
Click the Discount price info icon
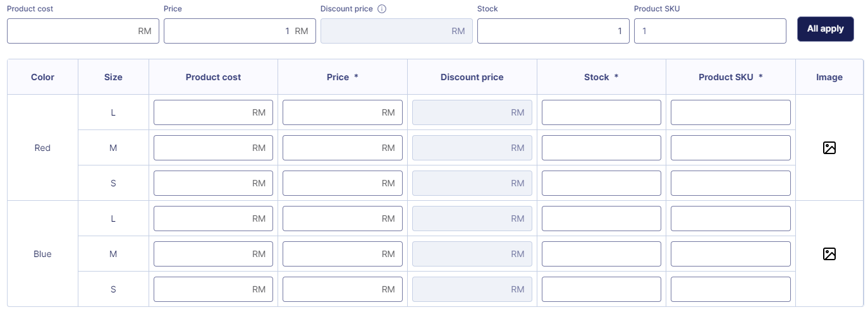click(382, 9)
